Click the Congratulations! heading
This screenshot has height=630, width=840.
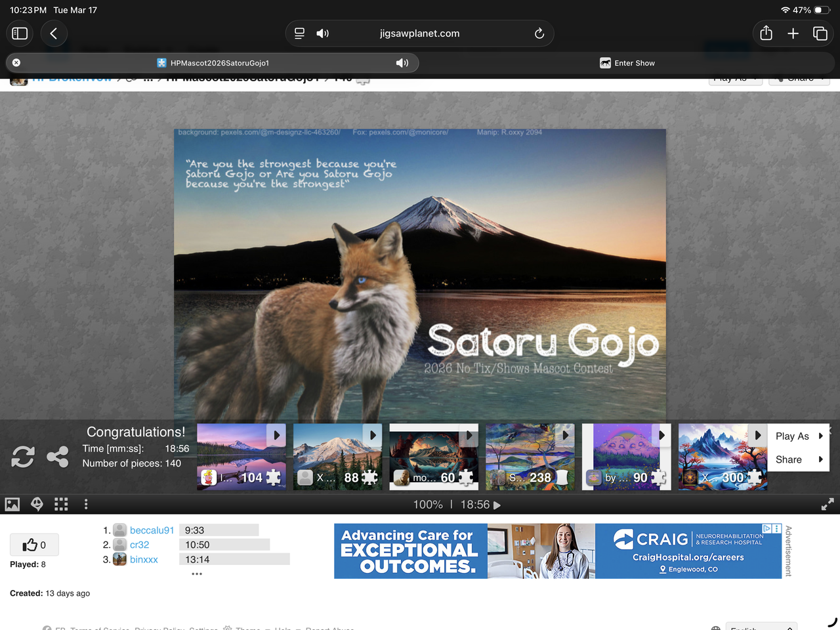click(136, 432)
